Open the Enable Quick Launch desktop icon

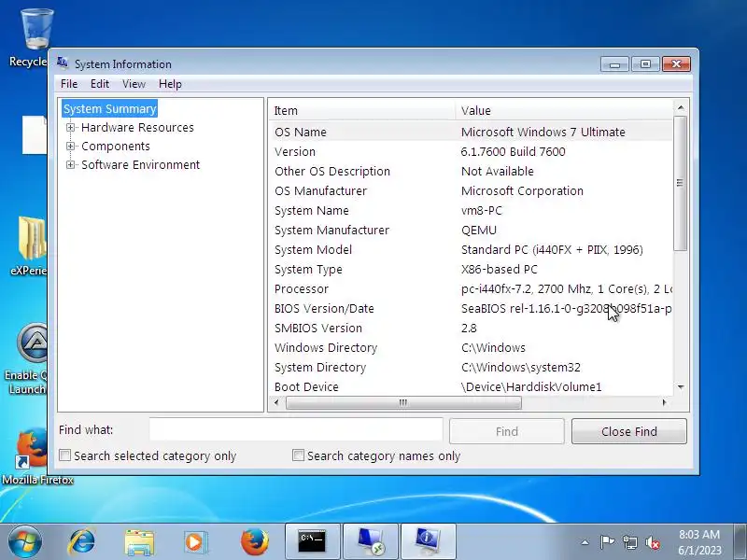[x=30, y=359]
